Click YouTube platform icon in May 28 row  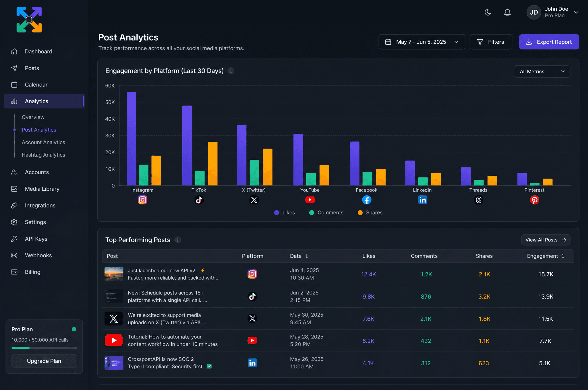point(252,340)
